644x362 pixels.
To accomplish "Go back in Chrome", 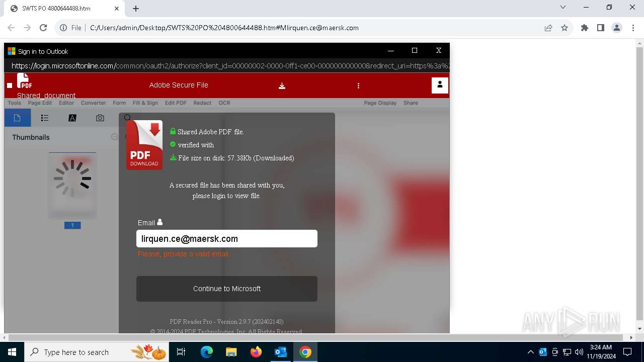I will (x=11, y=28).
